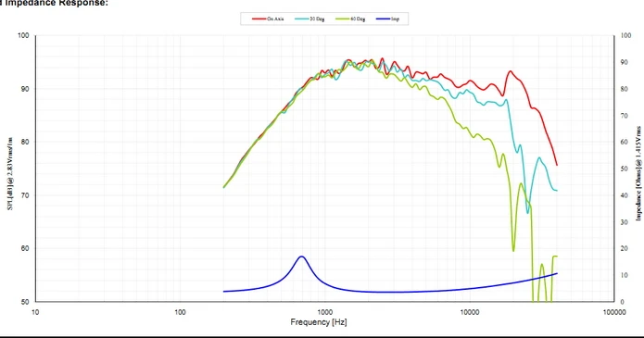The width and height of the screenshot is (644, 338).
Task: Click the 90 label on left SPL axis
Action: click(25, 89)
